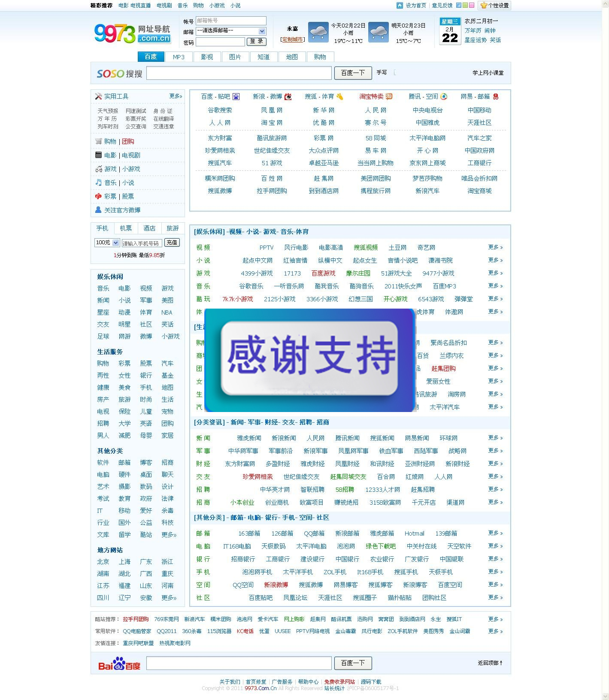Screen dimensions: 609x700
Task: Open the 万年历 link near the calendar
Action: pyautogui.click(x=473, y=30)
